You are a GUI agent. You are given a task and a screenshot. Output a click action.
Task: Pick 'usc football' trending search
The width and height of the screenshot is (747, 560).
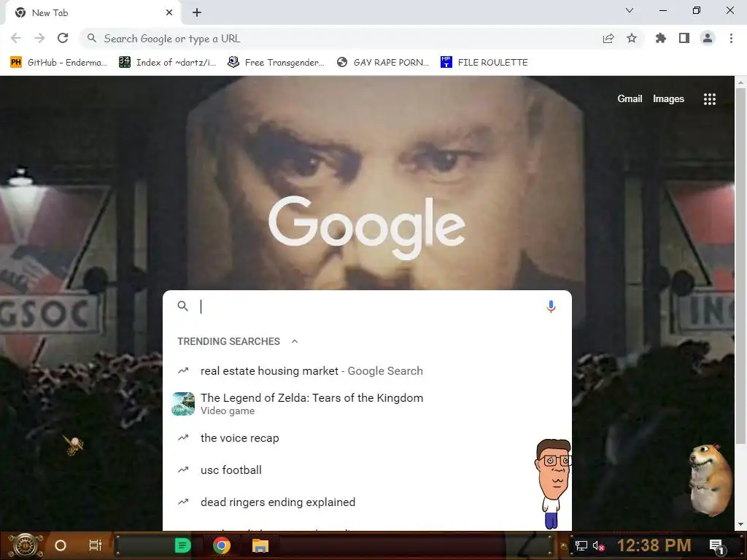(368, 470)
